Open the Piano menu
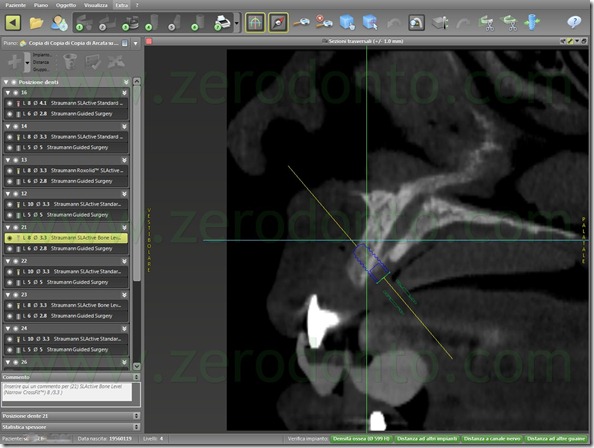The width and height of the screenshot is (594, 448). (41, 5)
